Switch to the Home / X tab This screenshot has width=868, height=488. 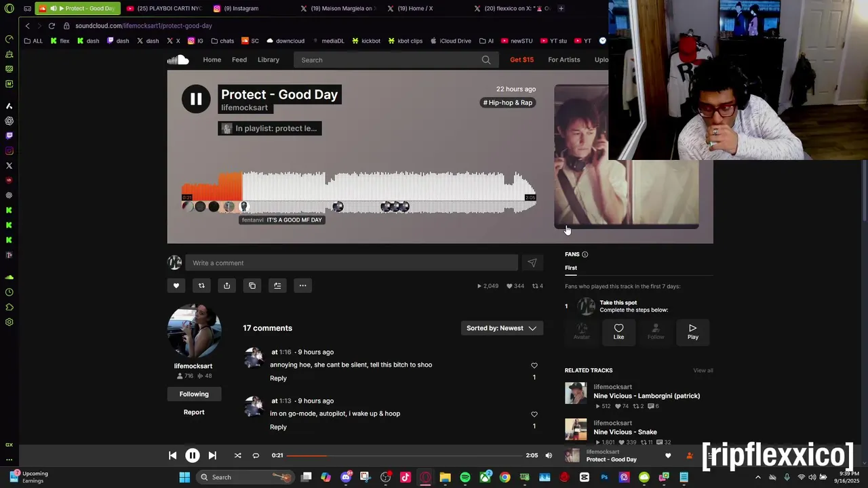click(x=415, y=8)
